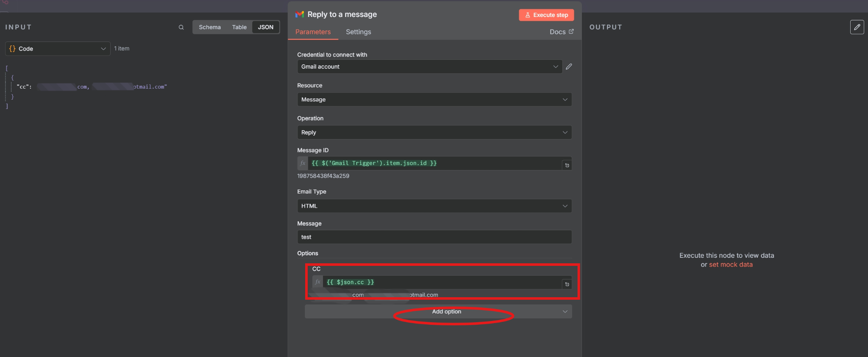Click the fx icon beside Message ID
Image resolution: width=868 pixels, height=357 pixels.
coord(303,163)
